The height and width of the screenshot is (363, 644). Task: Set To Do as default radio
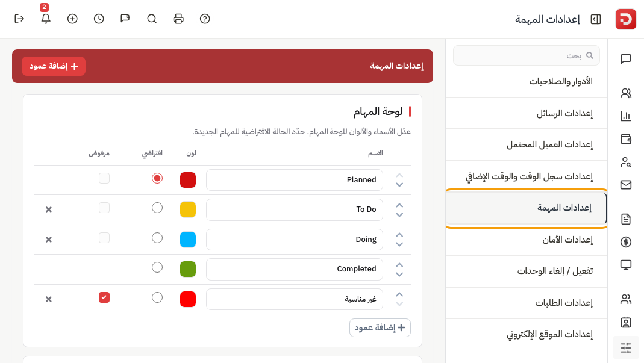click(x=157, y=208)
